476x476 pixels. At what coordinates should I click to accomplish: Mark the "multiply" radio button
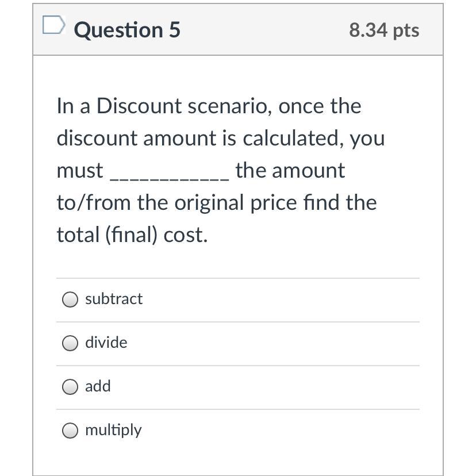(70, 431)
